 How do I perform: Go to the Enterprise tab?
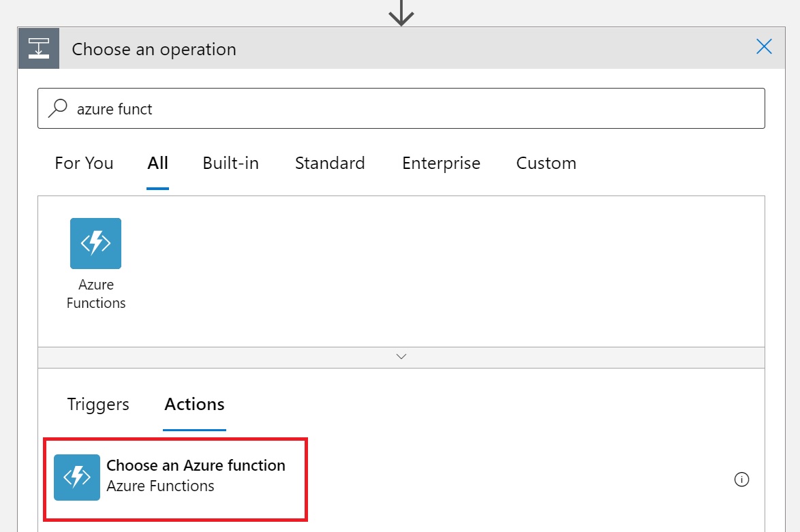click(x=441, y=163)
